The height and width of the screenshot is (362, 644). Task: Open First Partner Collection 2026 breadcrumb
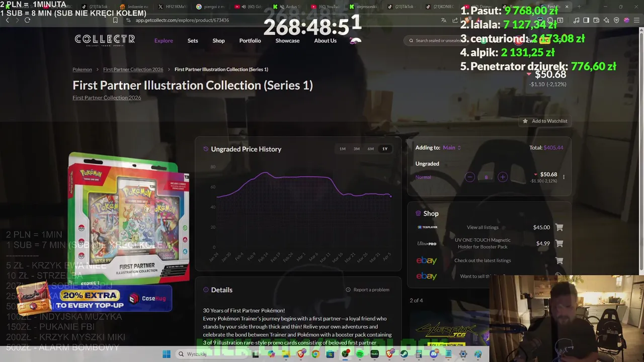tap(133, 69)
